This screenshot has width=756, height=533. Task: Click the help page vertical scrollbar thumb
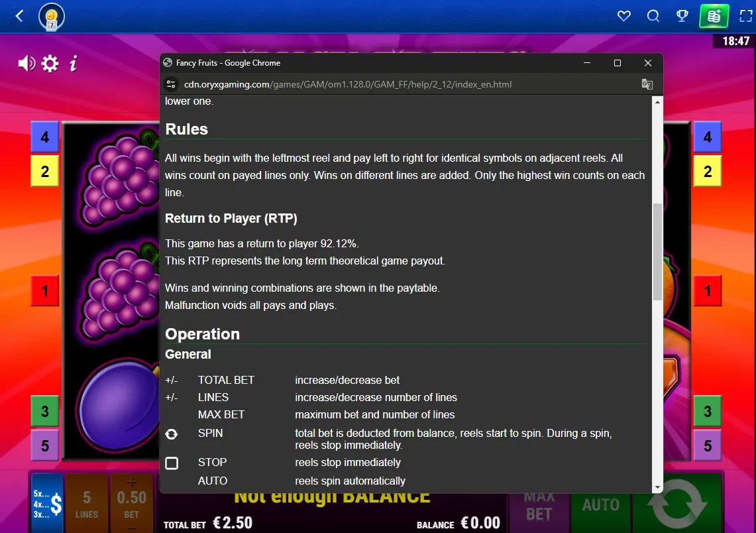(657, 252)
